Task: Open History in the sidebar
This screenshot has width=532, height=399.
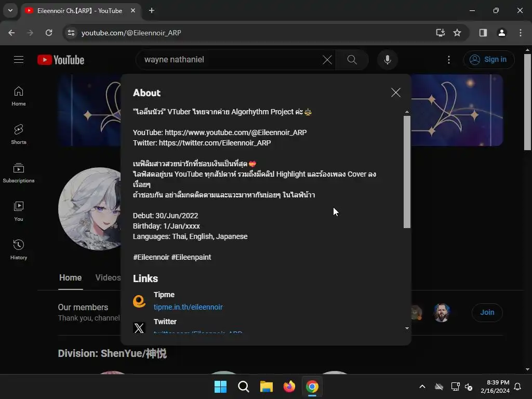Action: pyautogui.click(x=19, y=249)
